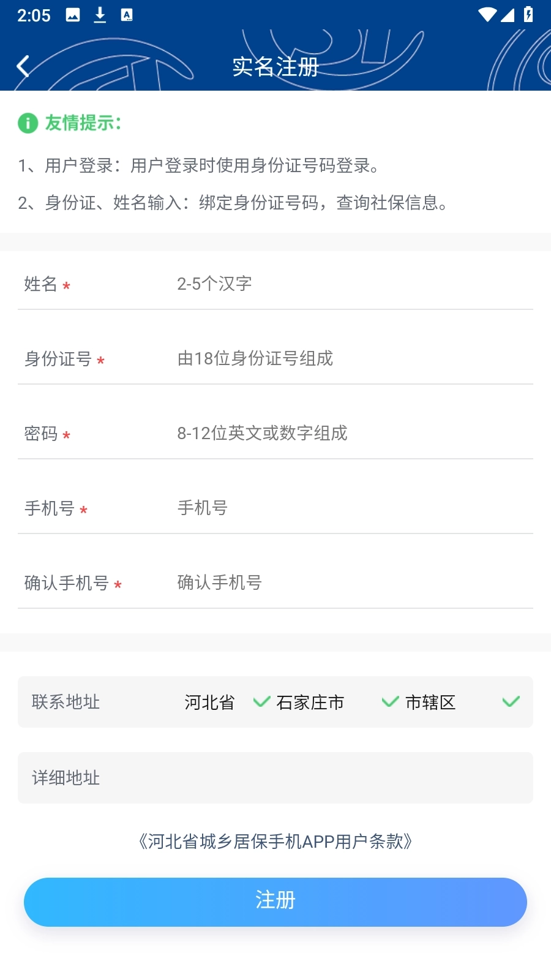Click the keyboard notification icon in status bar

point(126,15)
